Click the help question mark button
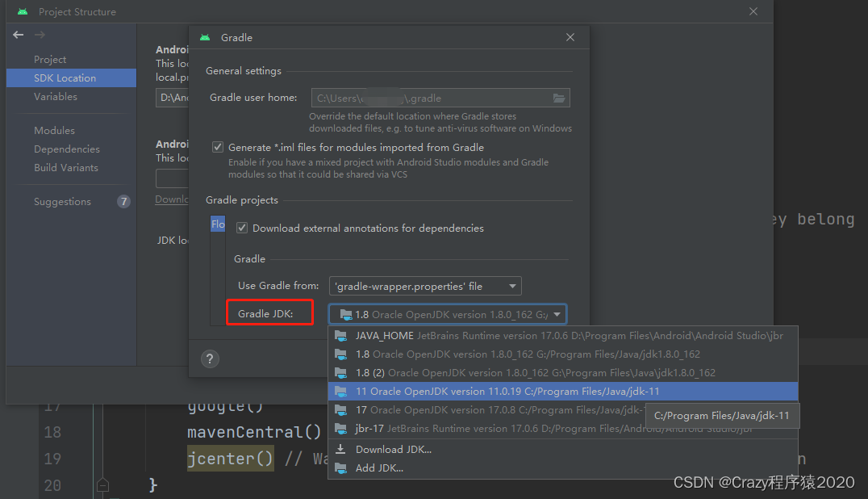The height and width of the screenshot is (499, 868). point(210,359)
